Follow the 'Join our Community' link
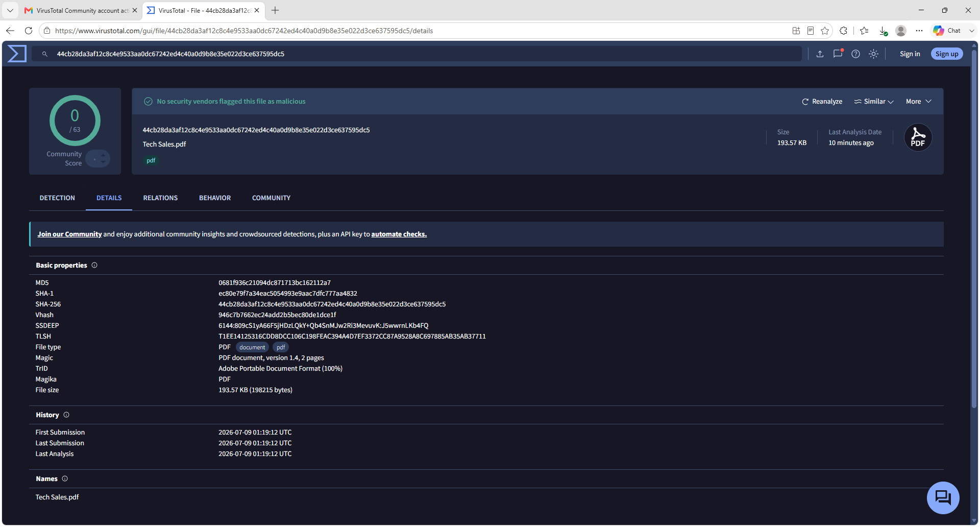 (69, 234)
